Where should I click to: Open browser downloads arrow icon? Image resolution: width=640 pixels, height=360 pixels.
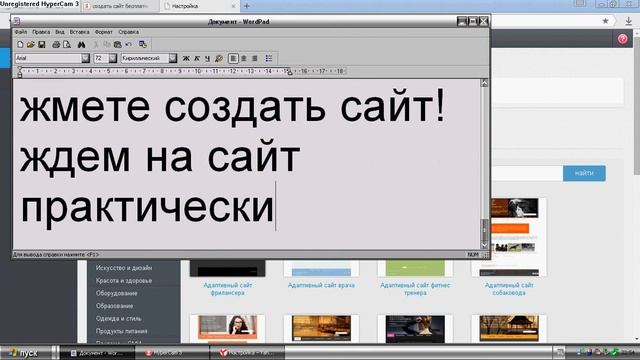[x=629, y=21]
